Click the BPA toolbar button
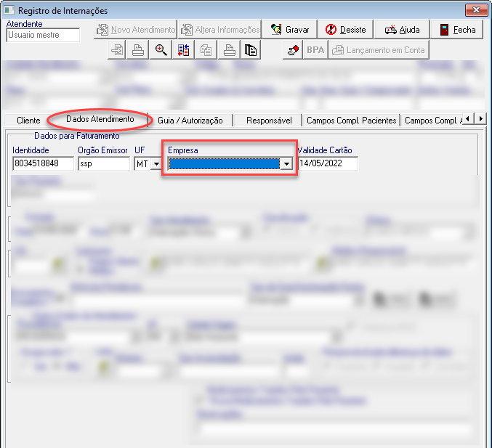492x448 pixels. 315,50
